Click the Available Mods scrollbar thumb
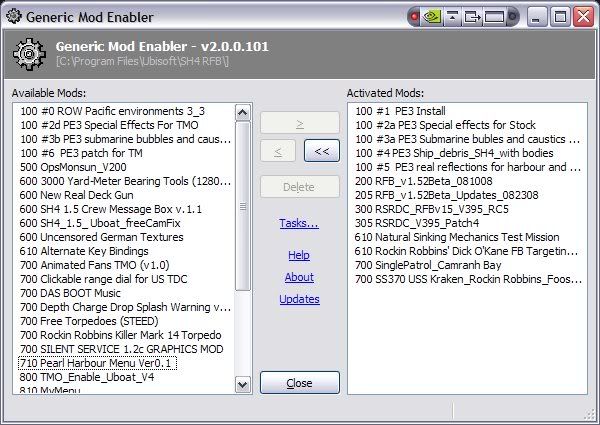The height and width of the screenshot is (425, 600). tap(243, 207)
